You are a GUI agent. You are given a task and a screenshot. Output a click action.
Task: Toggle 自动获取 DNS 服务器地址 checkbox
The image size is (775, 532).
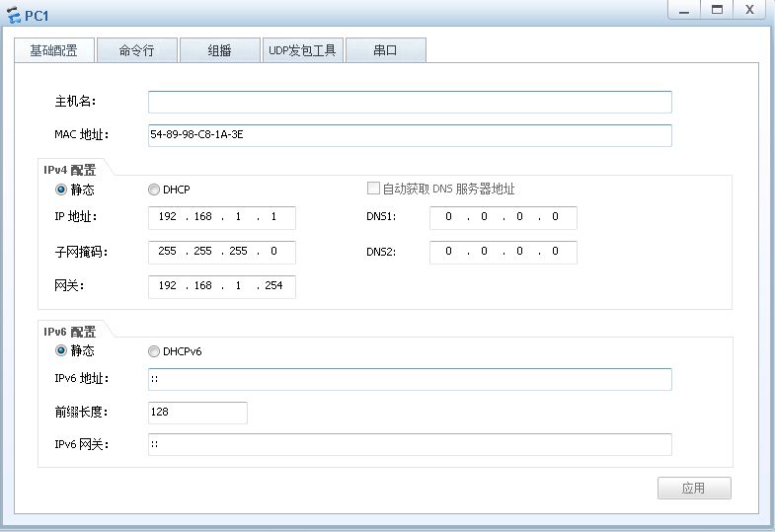[x=373, y=189]
